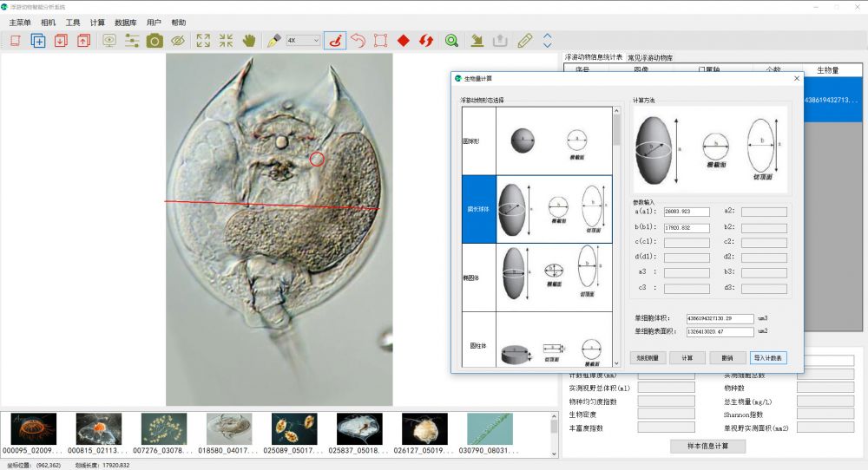Click the 导入计数表 button
Image resolution: width=868 pixels, height=470 pixels.
[x=767, y=357]
